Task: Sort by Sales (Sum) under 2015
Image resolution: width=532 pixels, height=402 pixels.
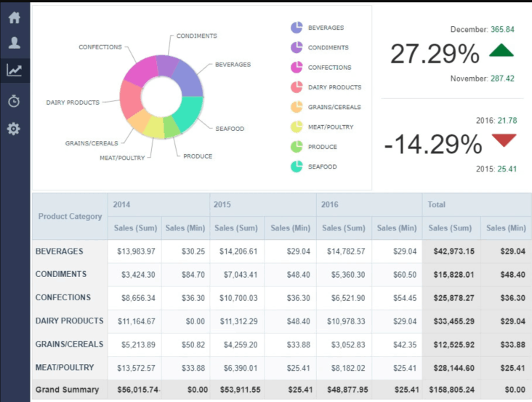Action: pyautogui.click(x=236, y=228)
